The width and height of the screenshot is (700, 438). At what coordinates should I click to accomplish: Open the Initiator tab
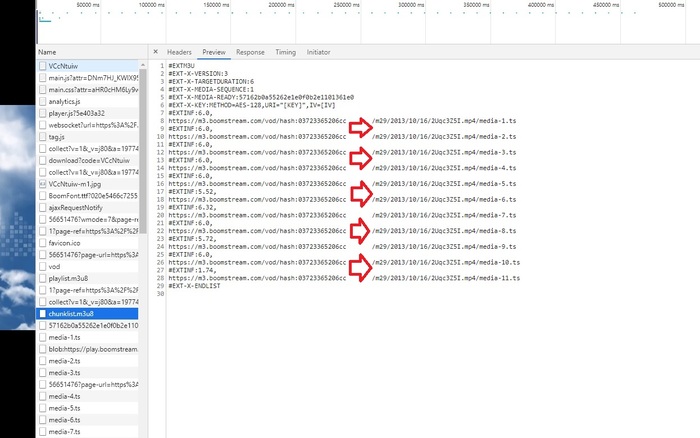tap(319, 52)
